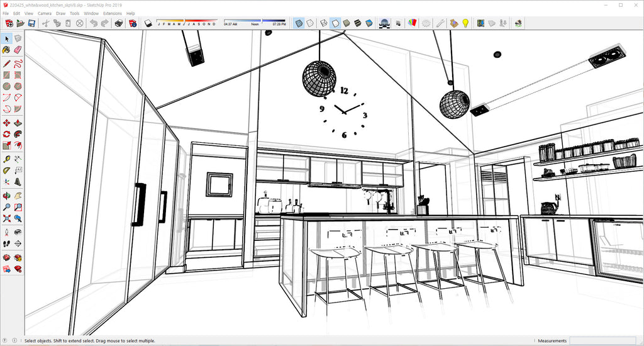Choose the Zoom Window tool
Viewport: 644px width, 346px height.
click(x=18, y=207)
